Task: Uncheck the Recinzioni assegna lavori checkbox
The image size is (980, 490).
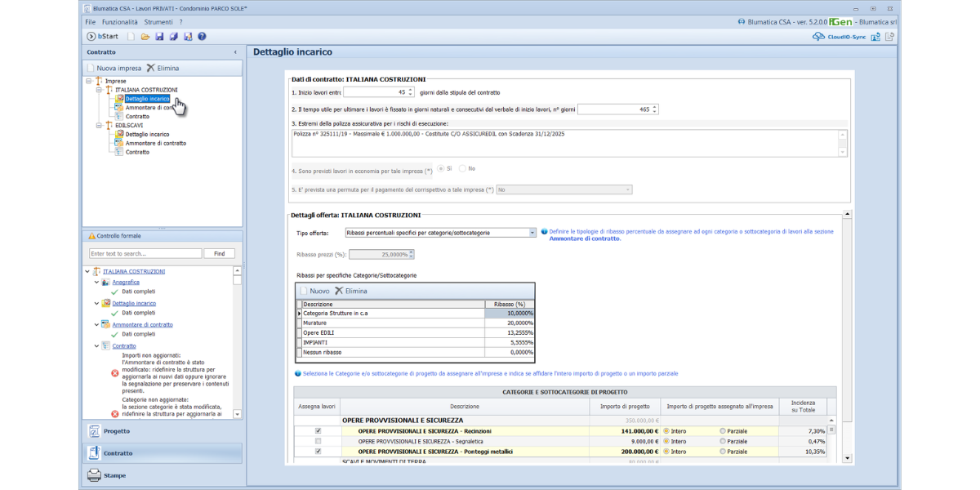Action: coord(318,430)
